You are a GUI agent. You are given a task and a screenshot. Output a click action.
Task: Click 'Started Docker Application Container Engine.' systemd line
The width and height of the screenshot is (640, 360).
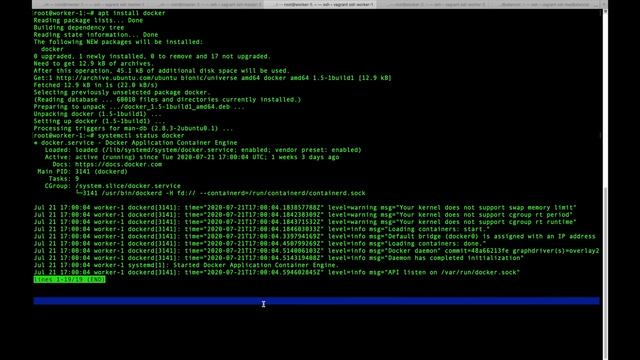186,265
